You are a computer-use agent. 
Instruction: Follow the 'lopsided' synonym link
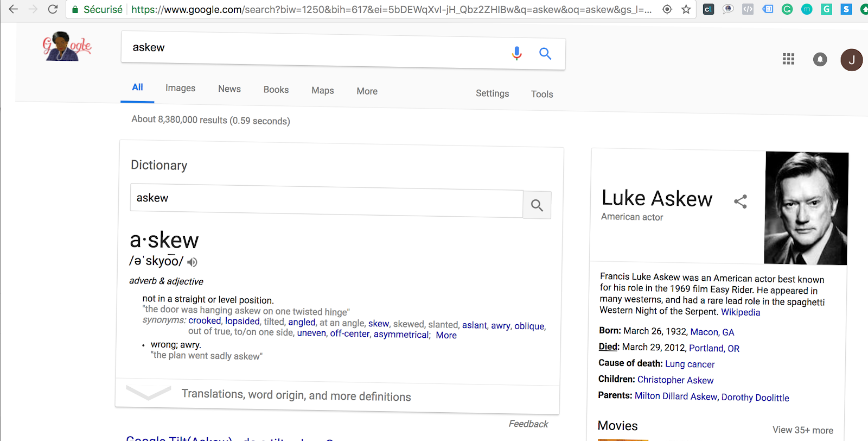[242, 322]
